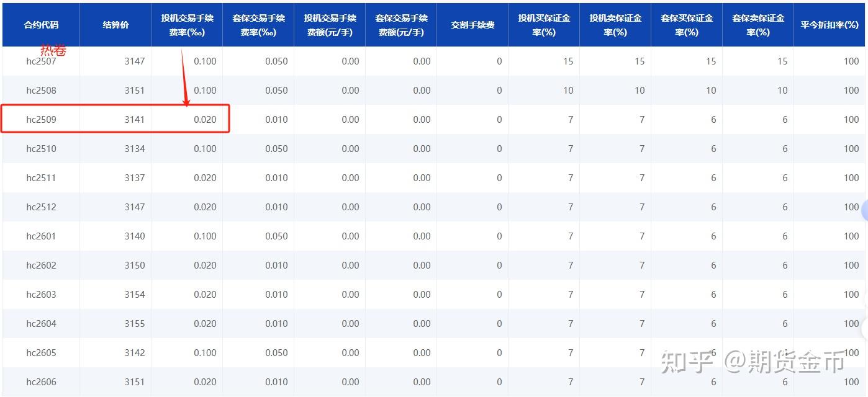Select the 投机交易手续费率(‰) column header

tap(187, 25)
